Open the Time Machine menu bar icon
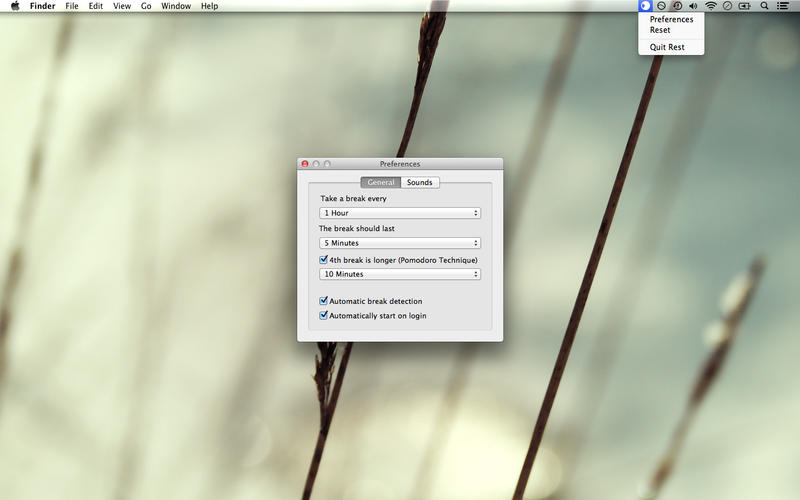Image resolution: width=800 pixels, height=500 pixels. [x=677, y=6]
